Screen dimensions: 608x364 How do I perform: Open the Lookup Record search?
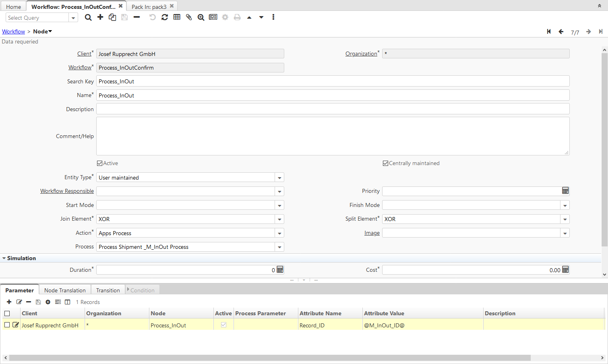coord(201,17)
